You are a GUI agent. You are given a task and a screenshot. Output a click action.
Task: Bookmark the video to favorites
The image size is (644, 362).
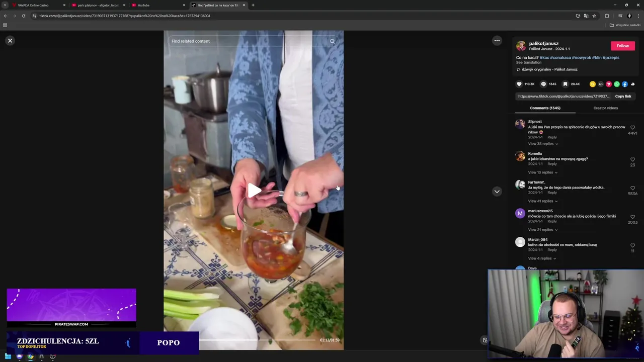point(566,84)
